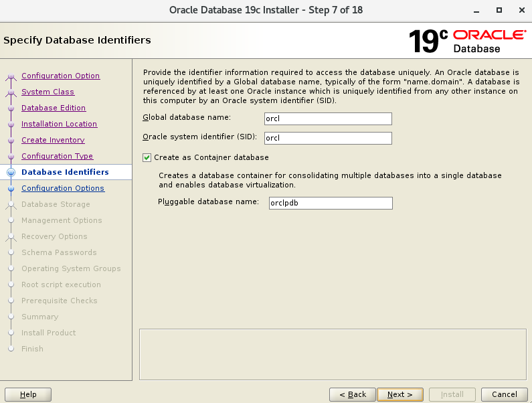Click the Recovery Options step bullet icon

click(x=11, y=236)
